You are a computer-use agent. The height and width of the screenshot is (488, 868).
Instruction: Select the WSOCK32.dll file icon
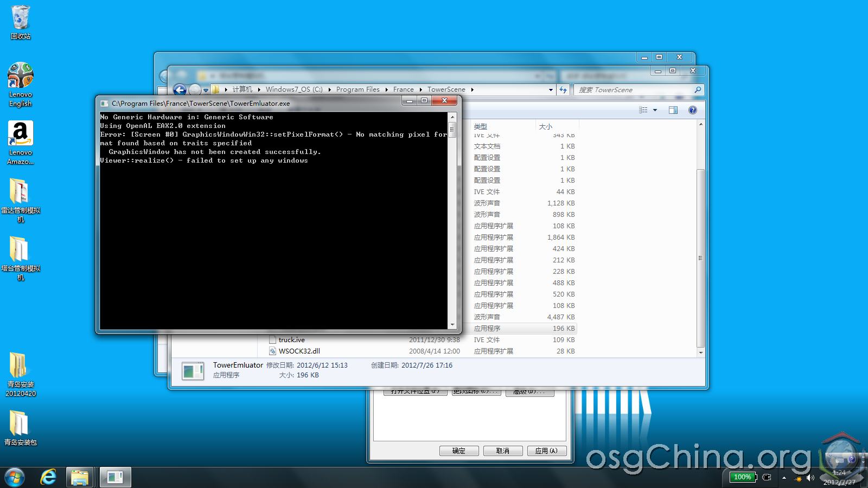point(273,351)
